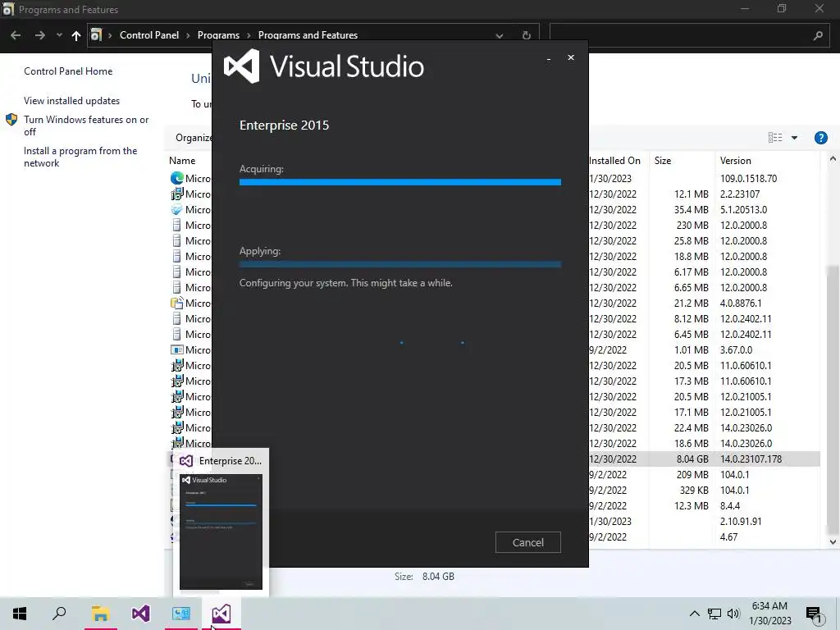Image resolution: width=840 pixels, height=630 pixels.
Task: Select the 329 KB size row
Action: coord(494,490)
